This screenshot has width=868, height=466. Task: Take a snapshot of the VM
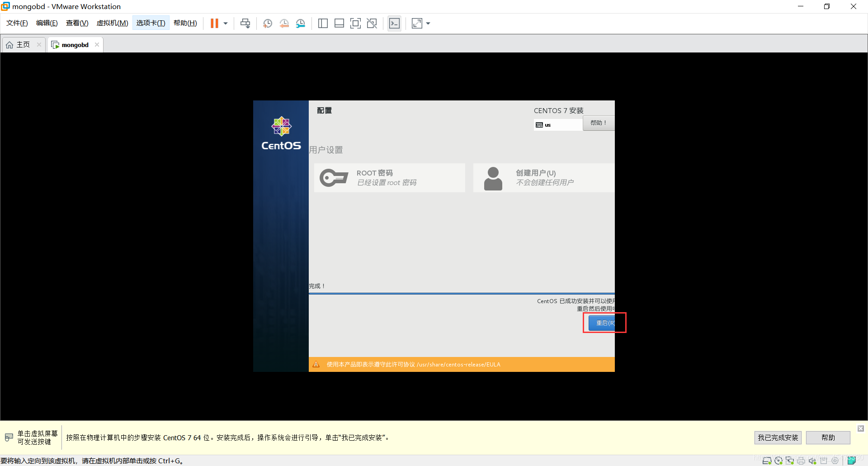coord(268,24)
